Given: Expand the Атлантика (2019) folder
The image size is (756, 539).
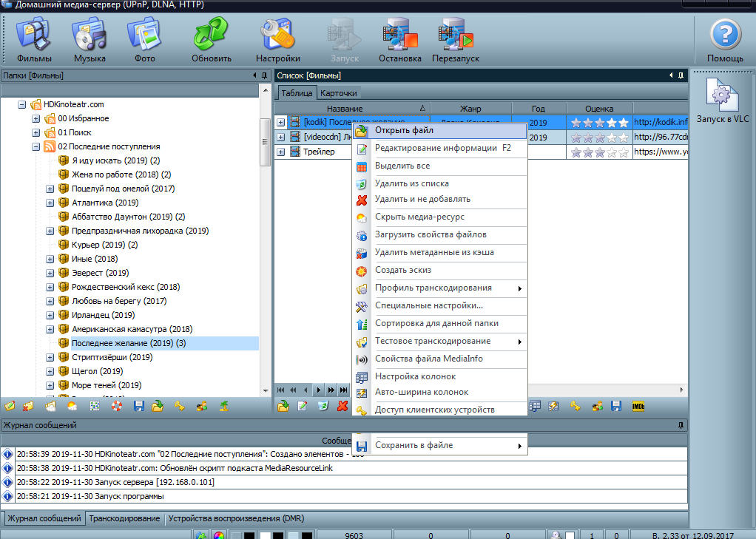Looking at the screenshot, I should coord(50,203).
